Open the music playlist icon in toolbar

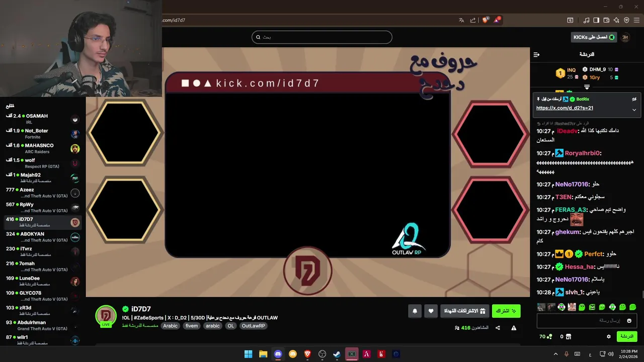(586, 20)
